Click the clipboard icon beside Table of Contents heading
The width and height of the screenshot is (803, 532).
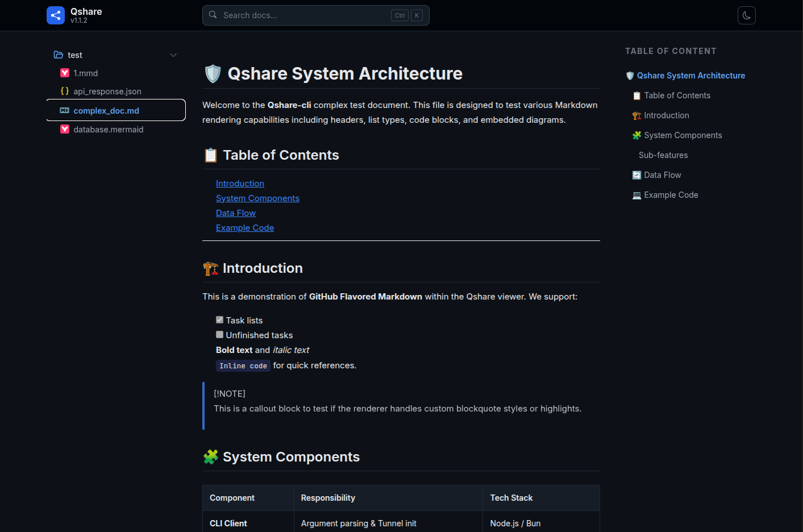coord(211,155)
